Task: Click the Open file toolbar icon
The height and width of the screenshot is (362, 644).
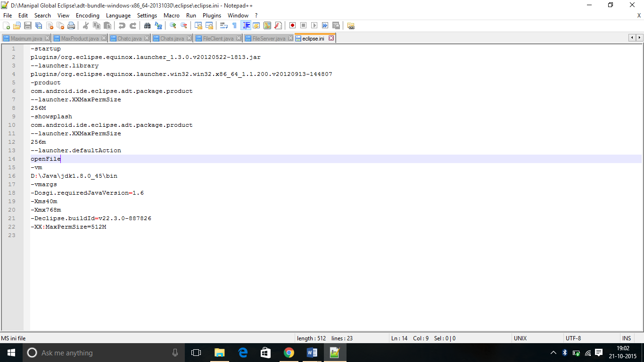Action: (x=17, y=25)
